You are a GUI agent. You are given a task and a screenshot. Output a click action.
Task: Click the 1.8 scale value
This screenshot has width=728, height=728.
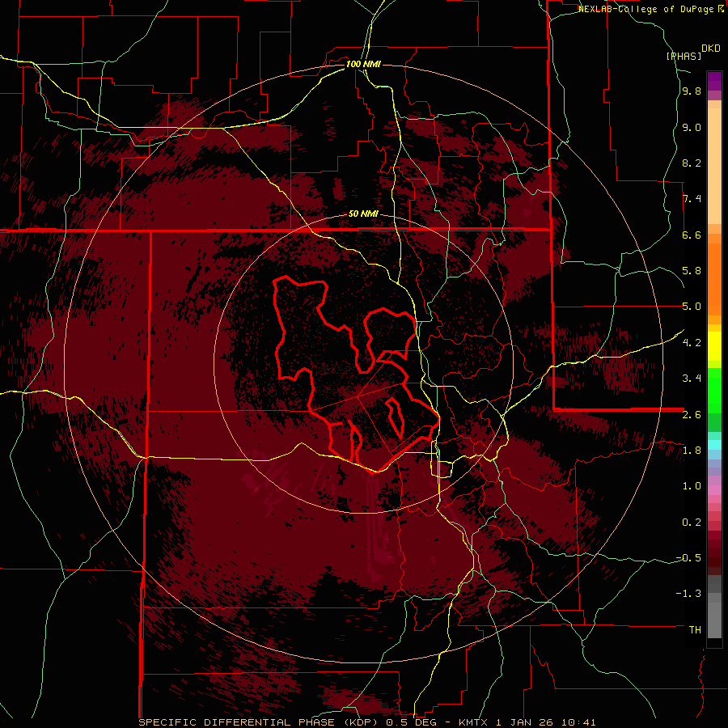[692, 450]
